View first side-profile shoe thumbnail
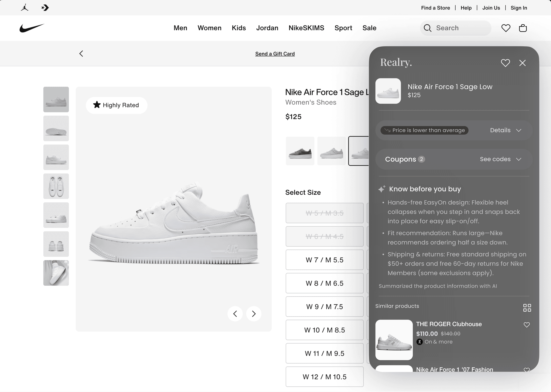 click(56, 99)
